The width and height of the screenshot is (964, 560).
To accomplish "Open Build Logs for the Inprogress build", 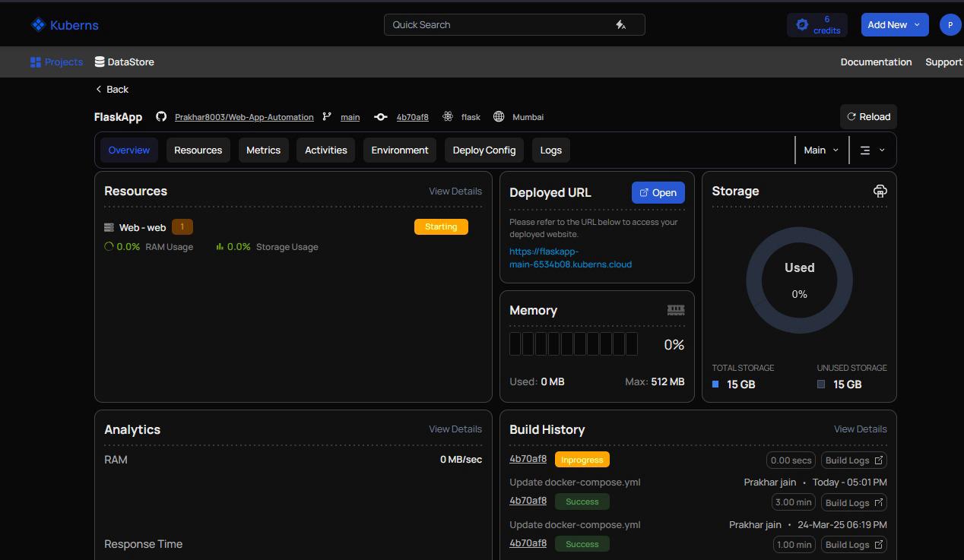I will [854, 460].
